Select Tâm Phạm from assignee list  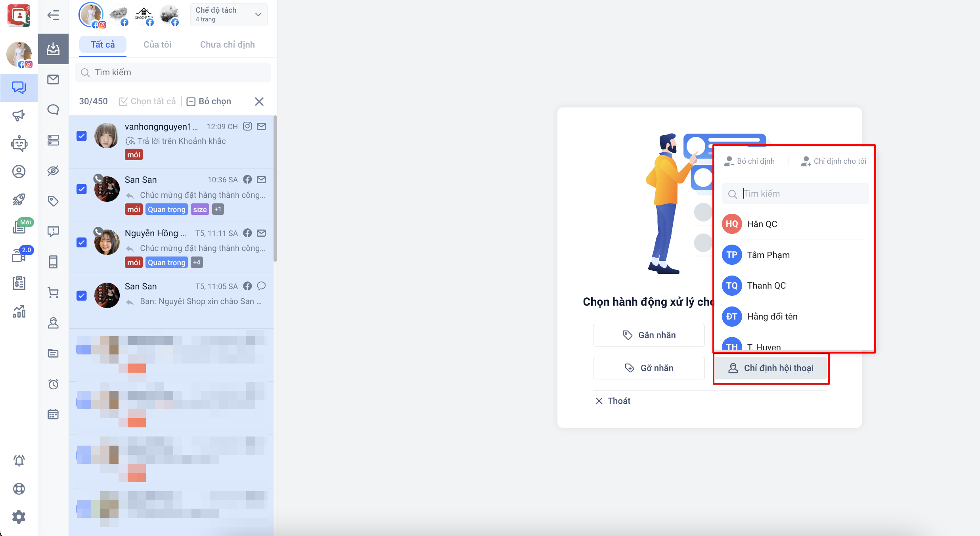(x=768, y=255)
